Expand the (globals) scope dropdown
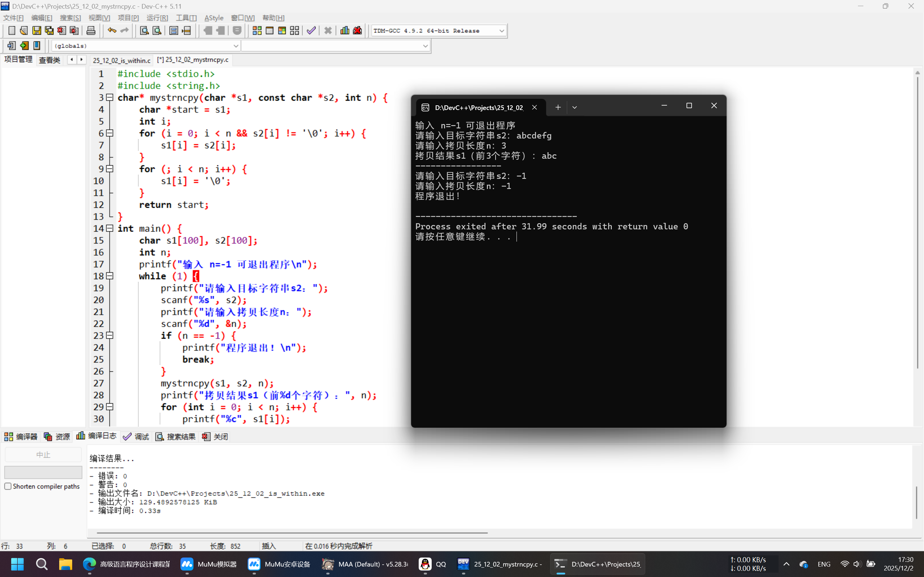Image resolution: width=924 pixels, height=577 pixels. coord(236,46)
